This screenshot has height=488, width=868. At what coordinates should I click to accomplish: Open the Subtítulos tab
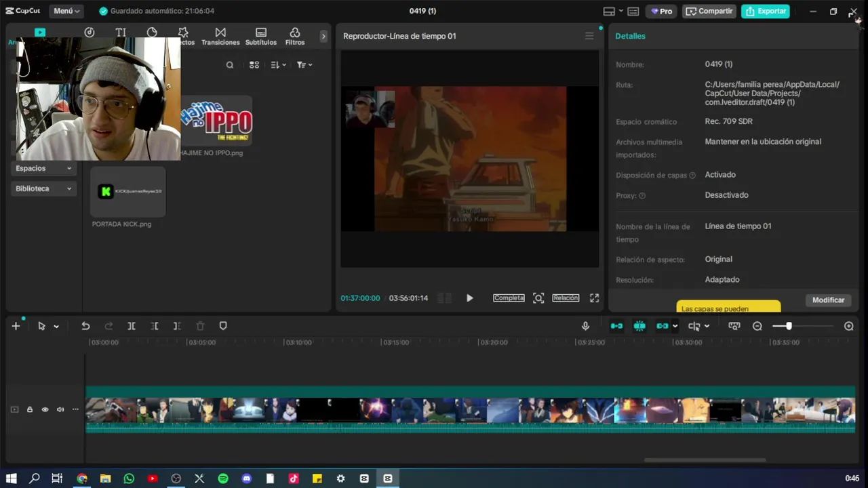261,37
